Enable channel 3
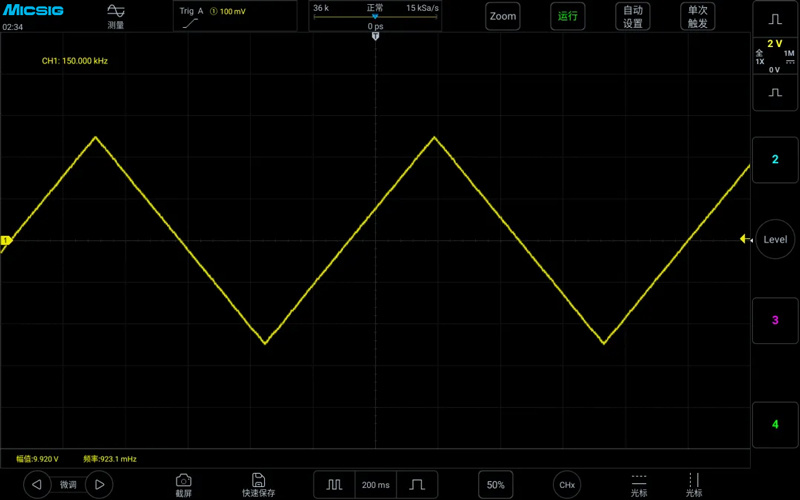This screenshot has height=500, width=800. [775, 320]
